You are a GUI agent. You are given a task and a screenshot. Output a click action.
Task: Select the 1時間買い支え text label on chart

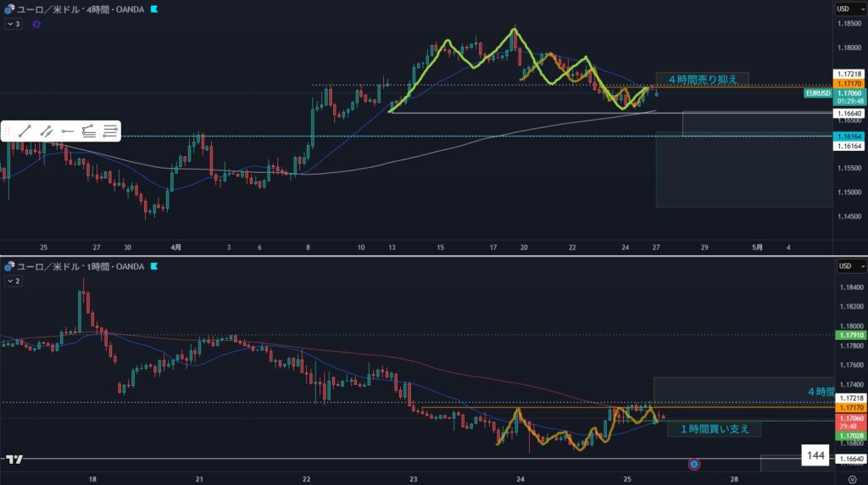[x=715, y=429]
